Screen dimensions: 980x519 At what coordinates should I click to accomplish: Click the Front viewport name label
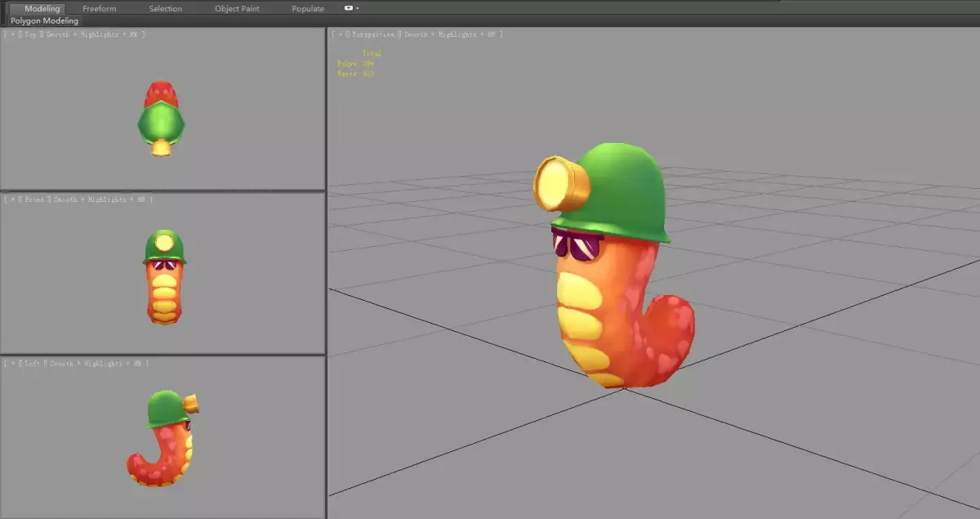coord(35,199)
